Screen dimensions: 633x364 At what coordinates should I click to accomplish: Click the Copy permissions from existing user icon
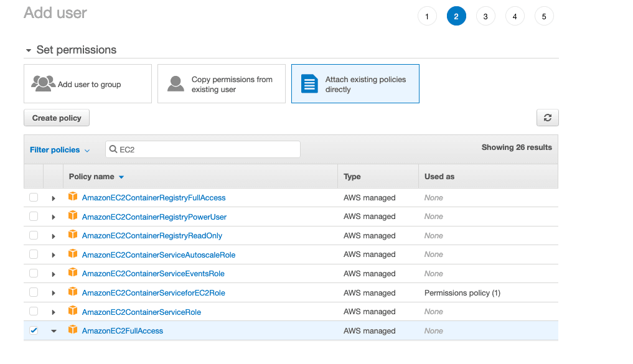coord(176,84)
